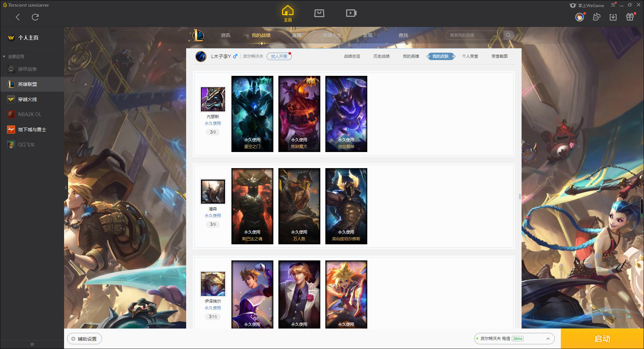
Task: Open the 星空之门 skin card
Action: click(252, 114)
